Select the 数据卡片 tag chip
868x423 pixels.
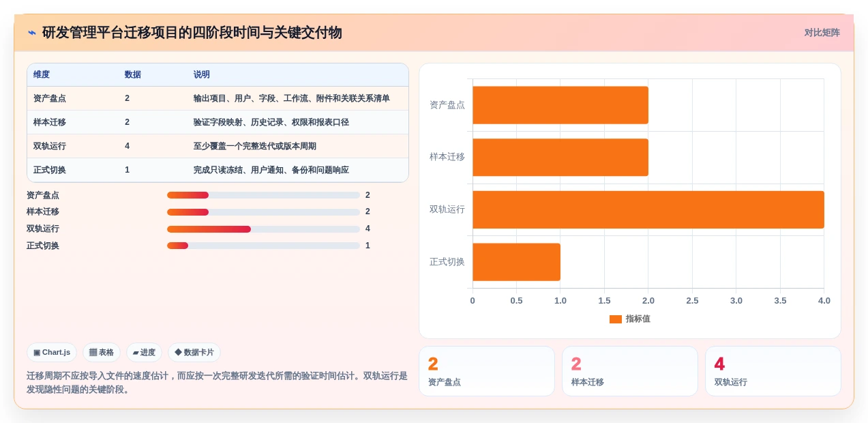point(194,353)
